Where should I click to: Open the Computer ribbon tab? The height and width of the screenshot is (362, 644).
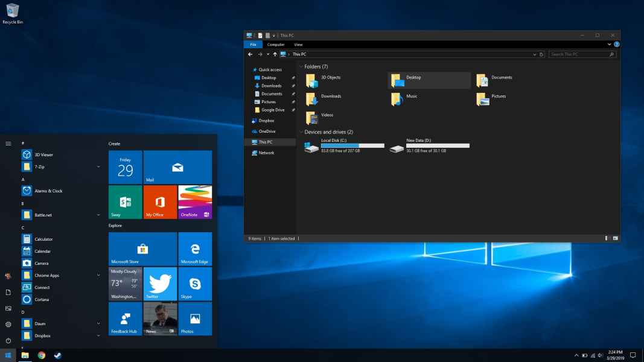[x=276, y=45]
